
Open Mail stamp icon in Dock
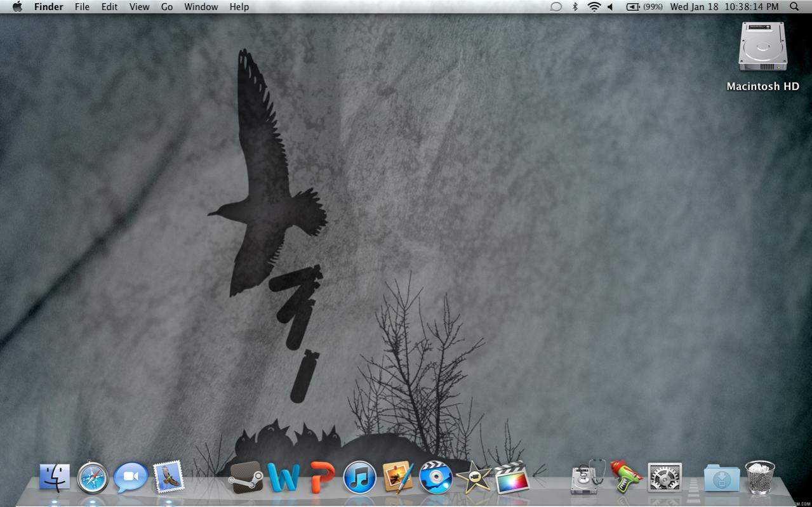169,477
